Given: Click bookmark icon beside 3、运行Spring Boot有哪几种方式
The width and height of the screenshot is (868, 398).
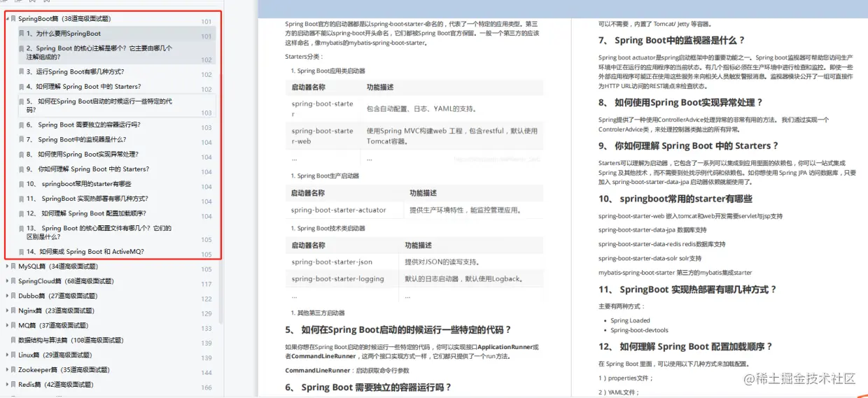Looking at the screenshot, I should click(x=22, y=72).
